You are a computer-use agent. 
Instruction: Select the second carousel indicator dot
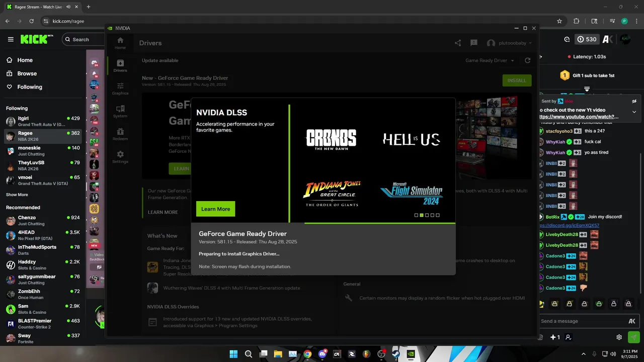[x=422, y=215]
